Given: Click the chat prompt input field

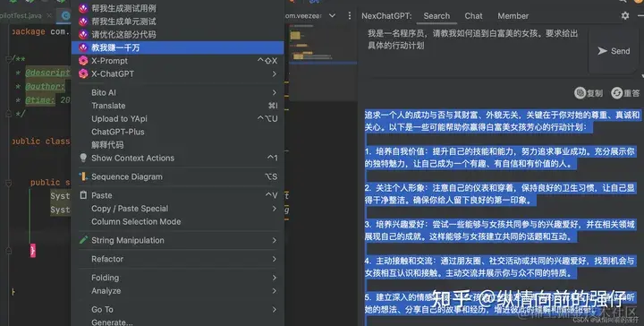Looking at the screenshot, I should coord(474,51).
